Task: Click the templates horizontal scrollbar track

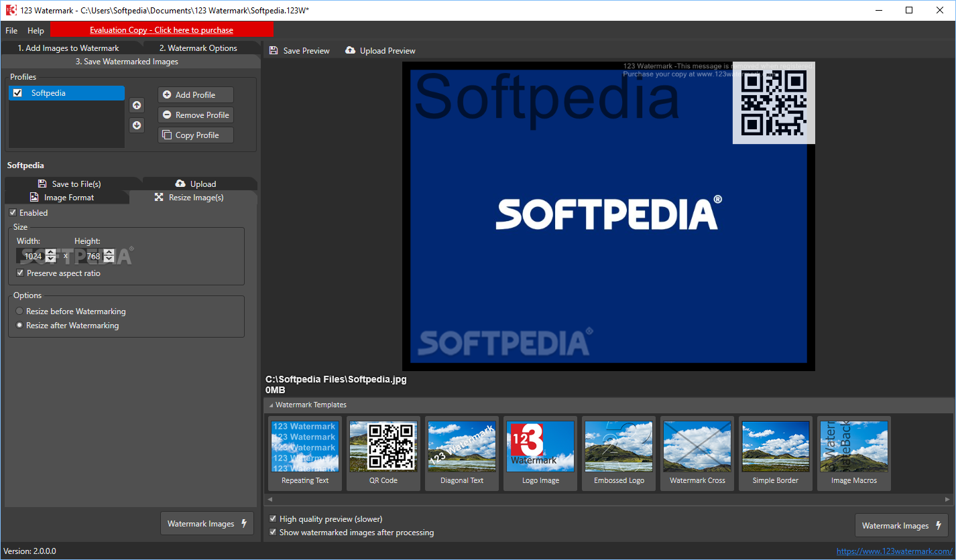Action: (x=609, y=499)
